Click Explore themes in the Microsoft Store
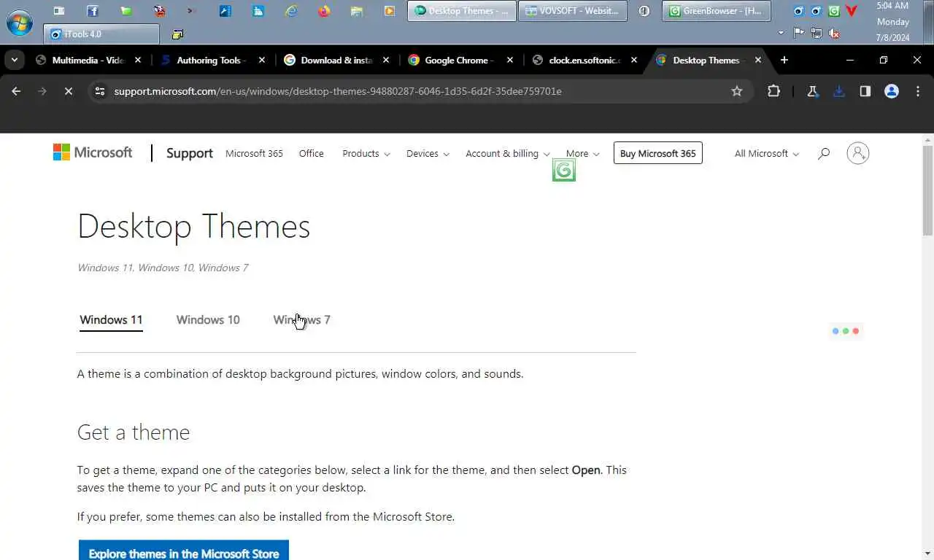934x560 pixels. tap(184, 551)
